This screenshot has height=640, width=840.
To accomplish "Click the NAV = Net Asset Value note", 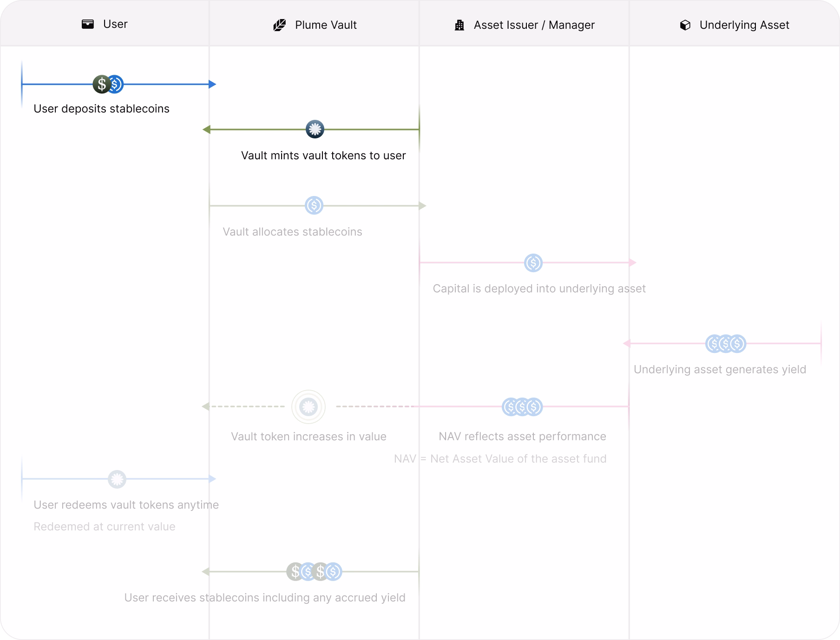I will tap(500, 459).
